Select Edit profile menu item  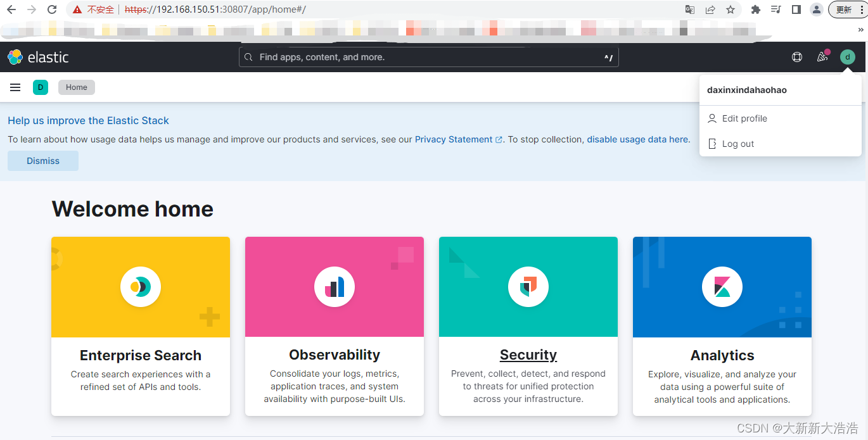point(781,118)
